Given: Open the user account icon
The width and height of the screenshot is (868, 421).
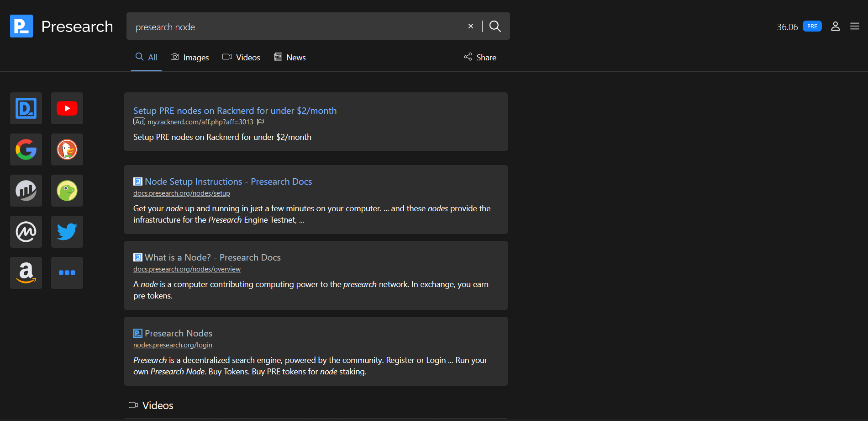Looking at the screenshot, I should [x=836, y=26].
